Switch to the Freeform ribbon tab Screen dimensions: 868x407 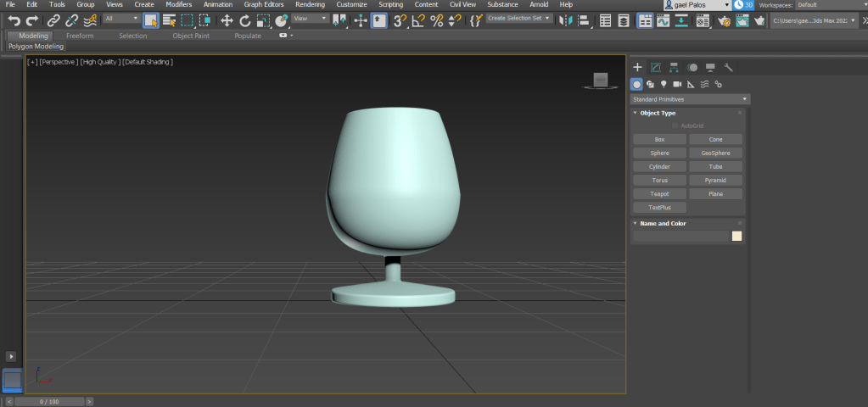[x=80, y=36]
